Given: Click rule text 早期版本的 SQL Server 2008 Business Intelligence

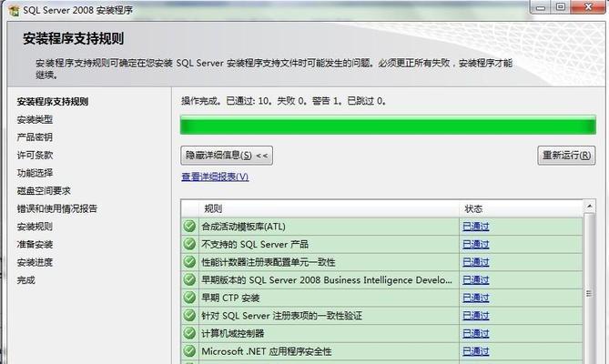Looking at the screenshot, I should [327, 279].
